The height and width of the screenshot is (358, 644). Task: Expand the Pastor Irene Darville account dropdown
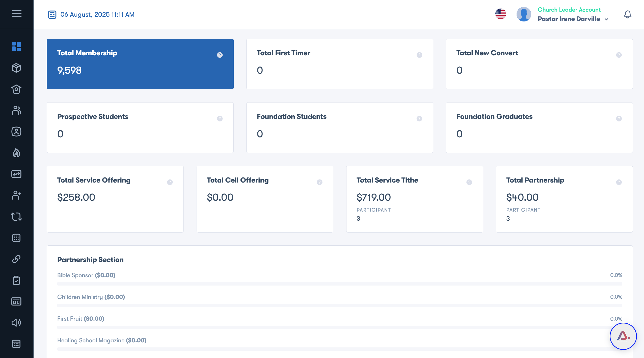point(573,19)
